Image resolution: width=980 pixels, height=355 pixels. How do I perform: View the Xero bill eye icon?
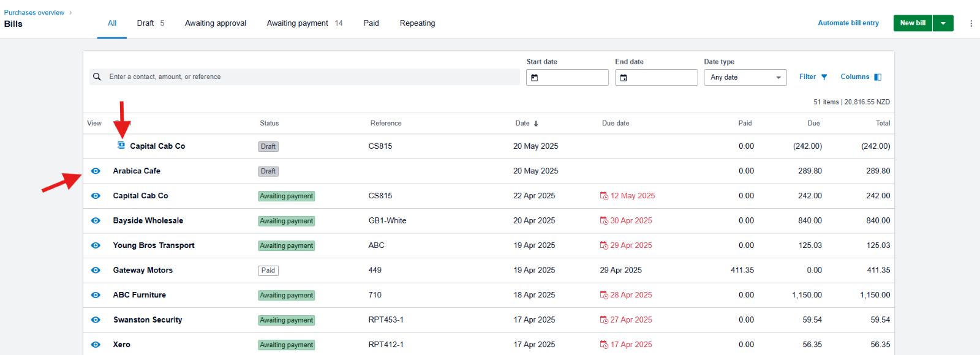coord(96,345)
